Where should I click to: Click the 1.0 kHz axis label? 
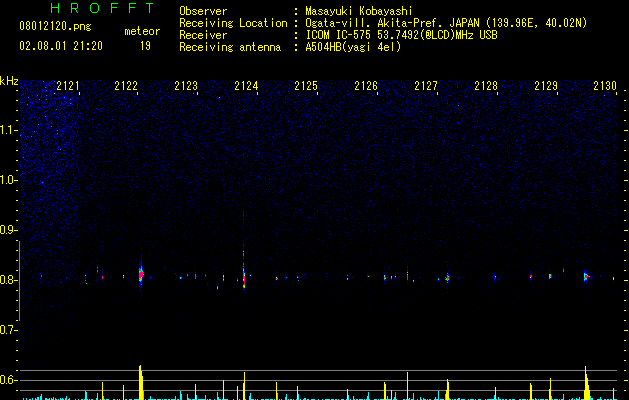(8, 180)
